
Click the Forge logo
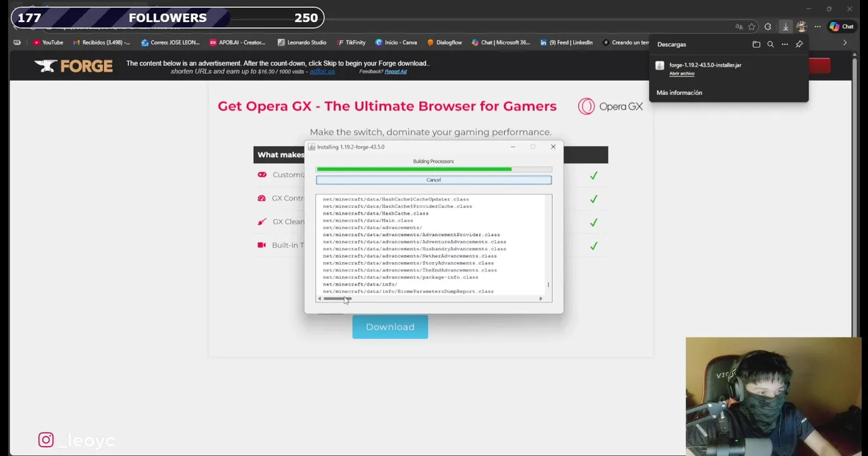(x=73, y=66)
